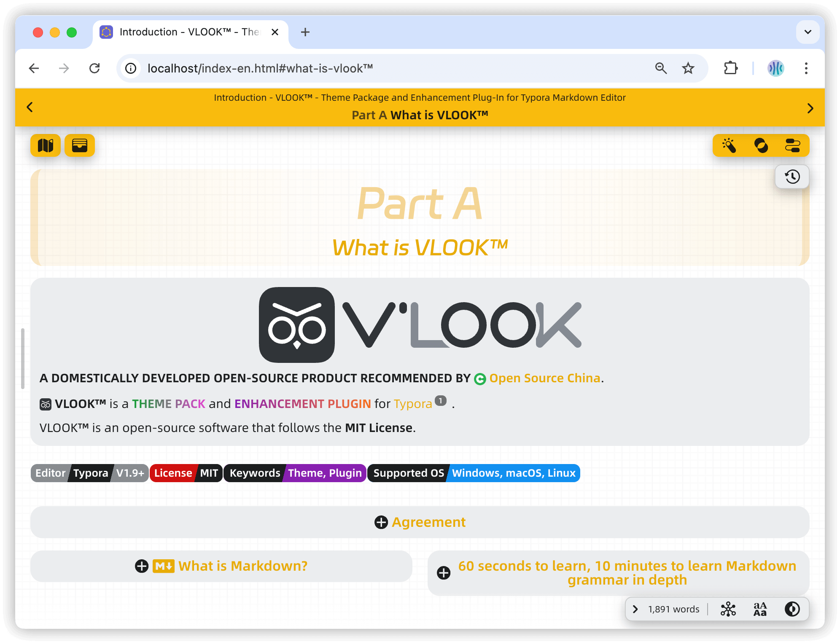Click the reading layout toggle icon
The height and width of the screenshot is (644, 840).
click(793, 145)
